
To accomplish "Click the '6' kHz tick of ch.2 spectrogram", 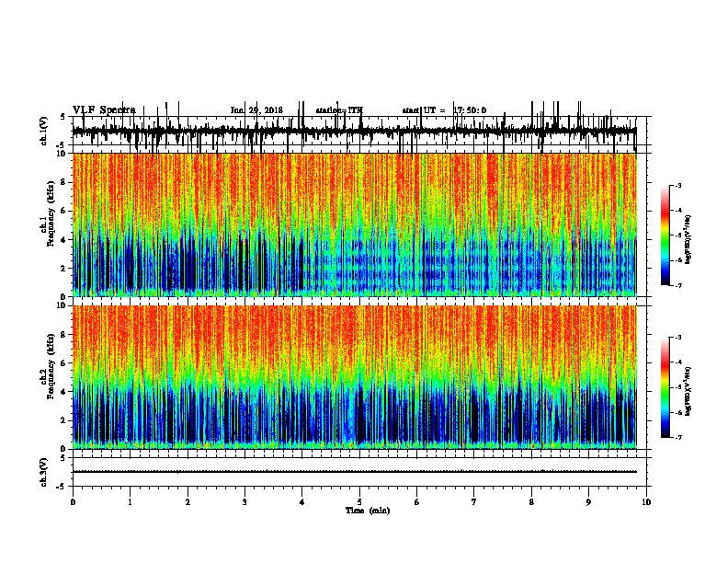I will click(x=63, y=363).
